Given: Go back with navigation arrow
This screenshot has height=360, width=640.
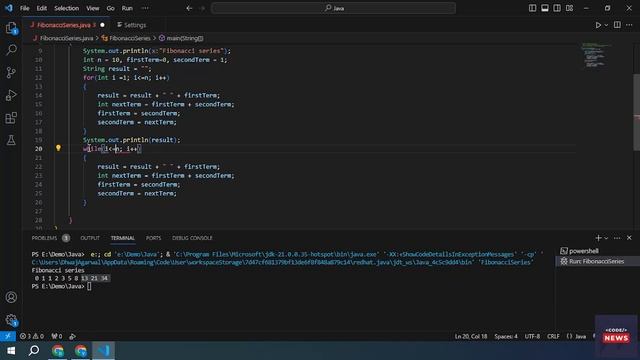Looking at the screenshot, I should point(189,8).
